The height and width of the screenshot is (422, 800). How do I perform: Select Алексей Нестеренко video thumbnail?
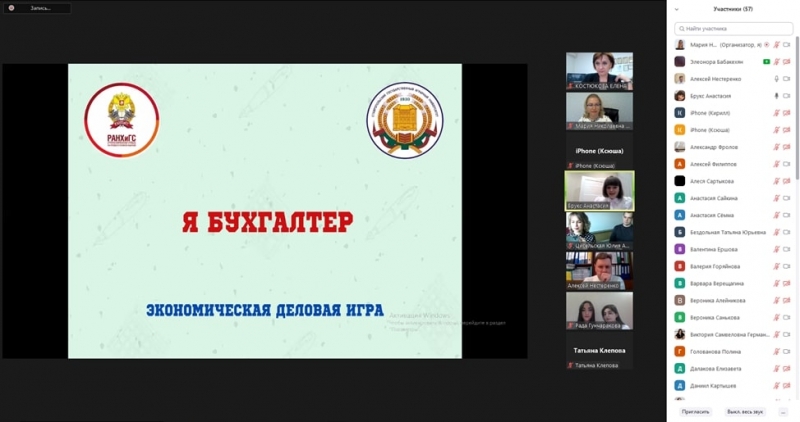tap(599, 270)
